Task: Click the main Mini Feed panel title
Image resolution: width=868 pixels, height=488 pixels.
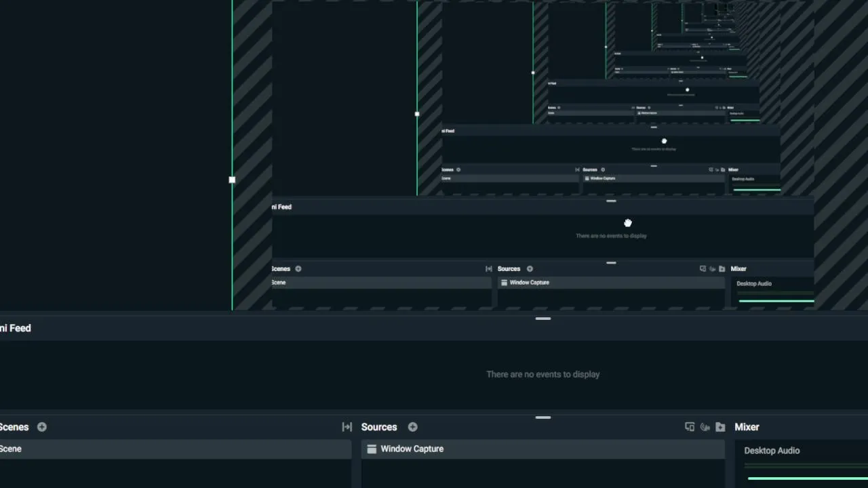Action: point(16,328)
